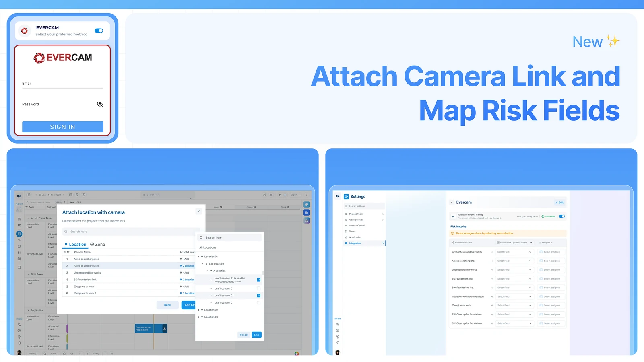Click the SIGN IN button

(x=62, y=127)
